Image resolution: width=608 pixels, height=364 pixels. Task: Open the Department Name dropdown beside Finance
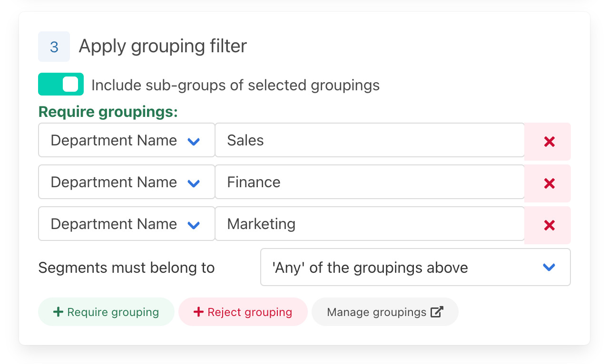click(x=127, y=182)
